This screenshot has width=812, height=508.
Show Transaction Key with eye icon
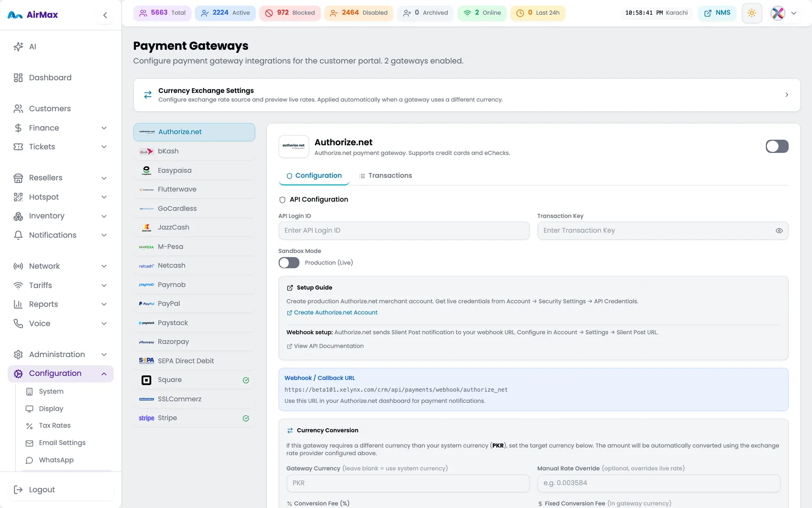(779, 231)
